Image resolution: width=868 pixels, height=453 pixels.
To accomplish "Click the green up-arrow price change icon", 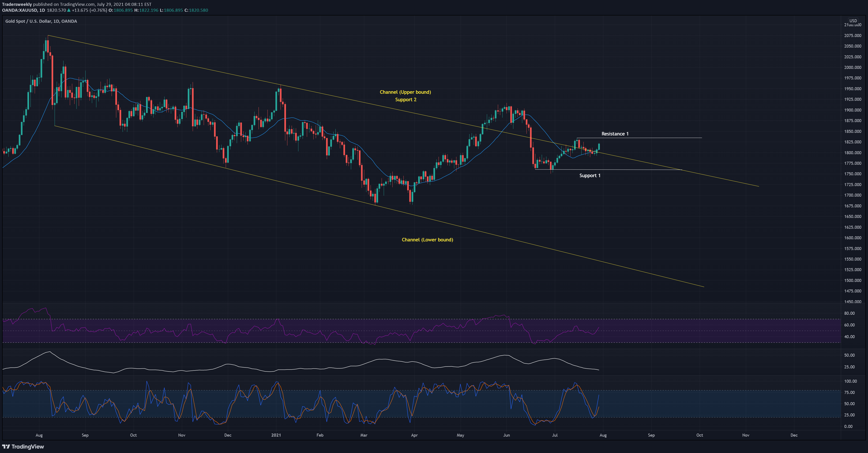I will tap(69, 11).
